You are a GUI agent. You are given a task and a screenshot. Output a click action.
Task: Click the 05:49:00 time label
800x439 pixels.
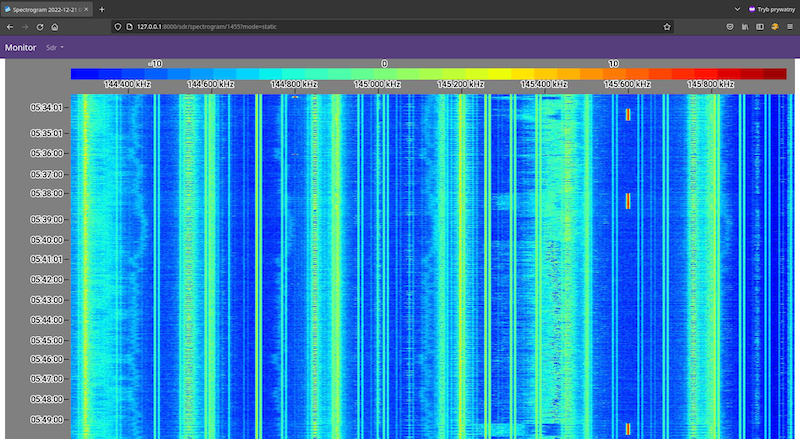46,420
